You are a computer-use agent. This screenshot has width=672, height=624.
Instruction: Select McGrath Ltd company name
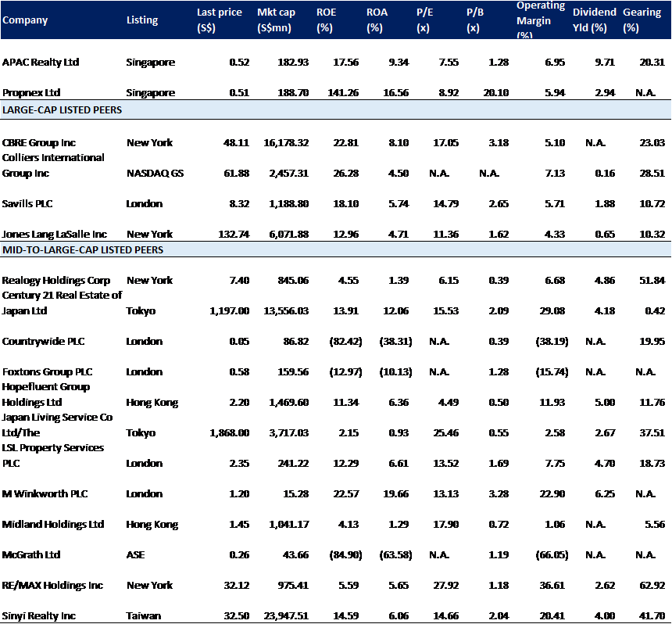(30, 555)
